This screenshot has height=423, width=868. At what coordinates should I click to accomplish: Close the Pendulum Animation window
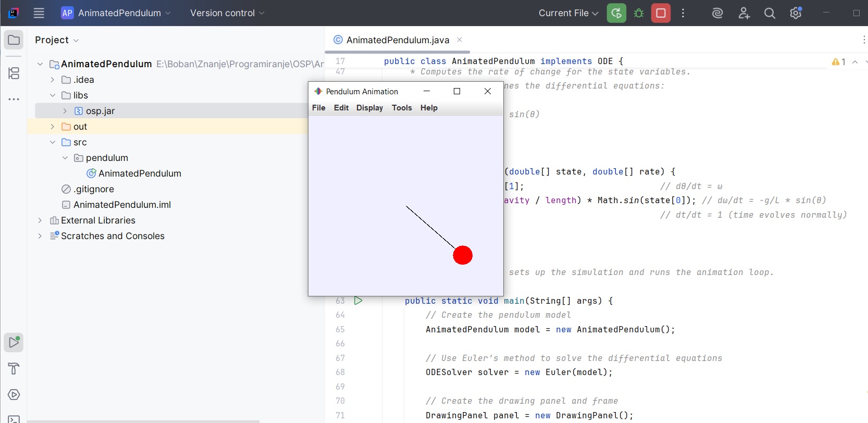click(488, 91)
